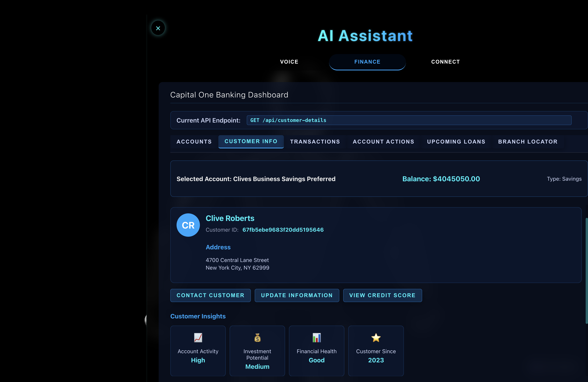
Task: Go to the Accounts tab
Action: tap(194, 142)
